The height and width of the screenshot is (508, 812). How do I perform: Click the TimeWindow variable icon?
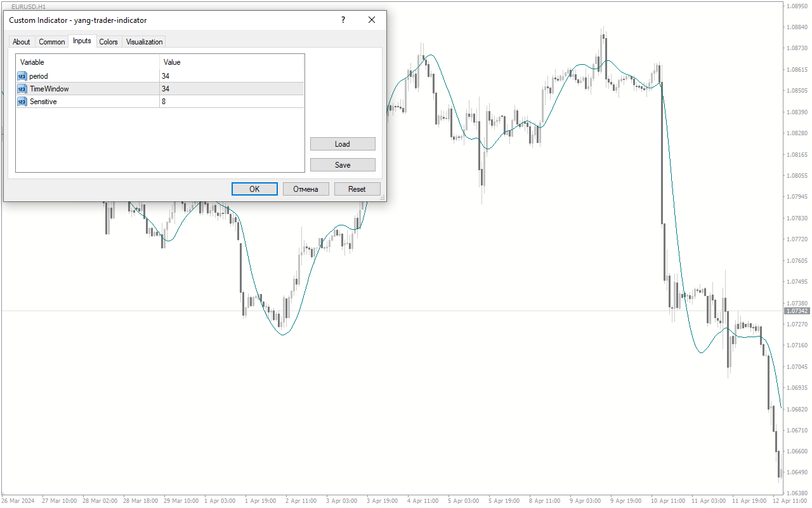click(22, 89)
